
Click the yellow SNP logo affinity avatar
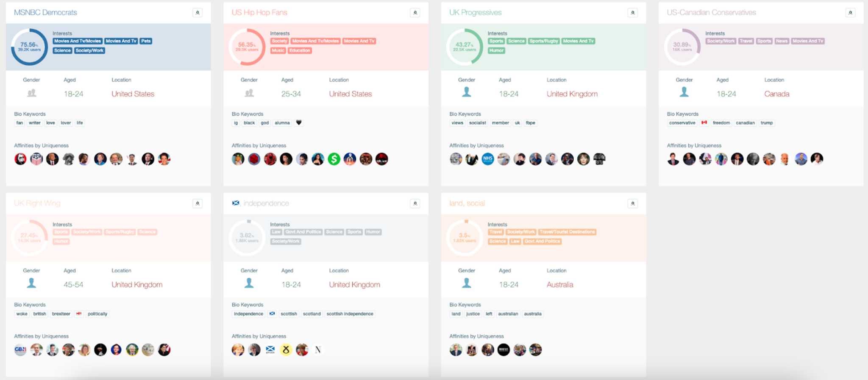point(286,350)
